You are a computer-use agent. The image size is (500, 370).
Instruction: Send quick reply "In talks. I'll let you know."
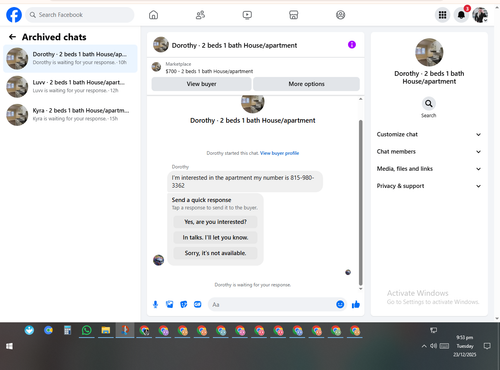pos(215,238)
